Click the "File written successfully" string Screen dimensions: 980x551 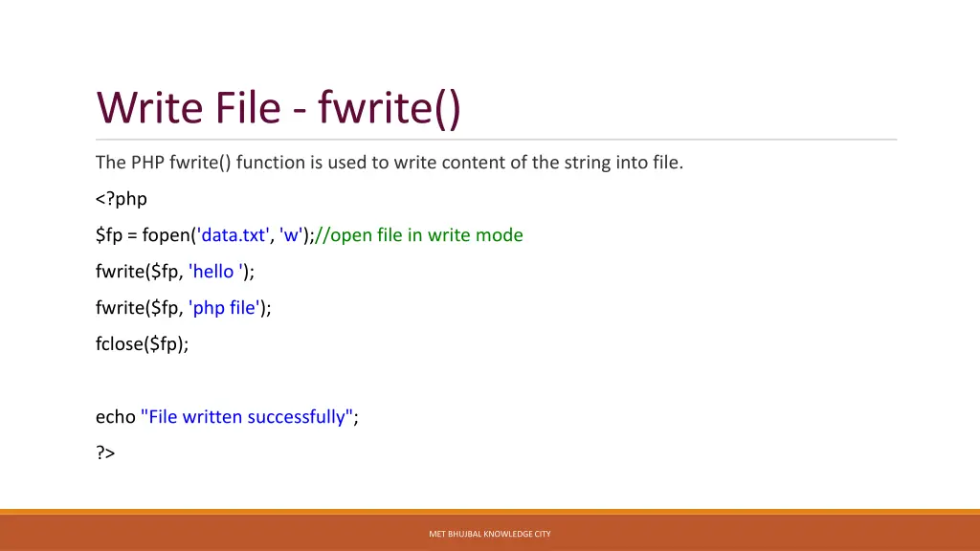[x=247, y=417]
